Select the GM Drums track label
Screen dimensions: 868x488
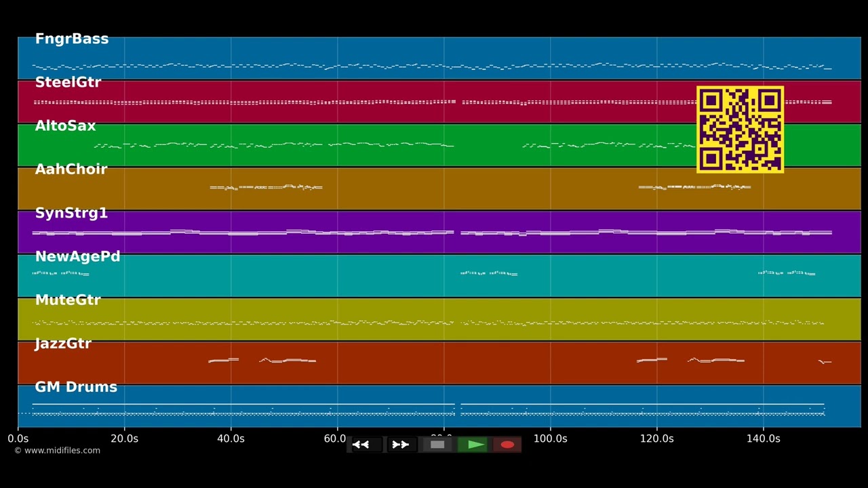[x=76, y=386]
